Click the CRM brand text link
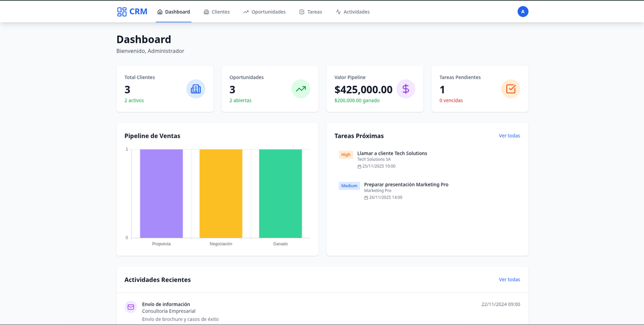This screenshot has height=325, width=644. (138, 12)
